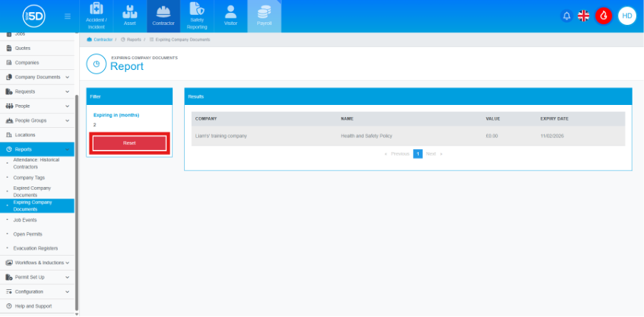Select the Safety Reporting module
644x317 pixels.
pos(196,16)
